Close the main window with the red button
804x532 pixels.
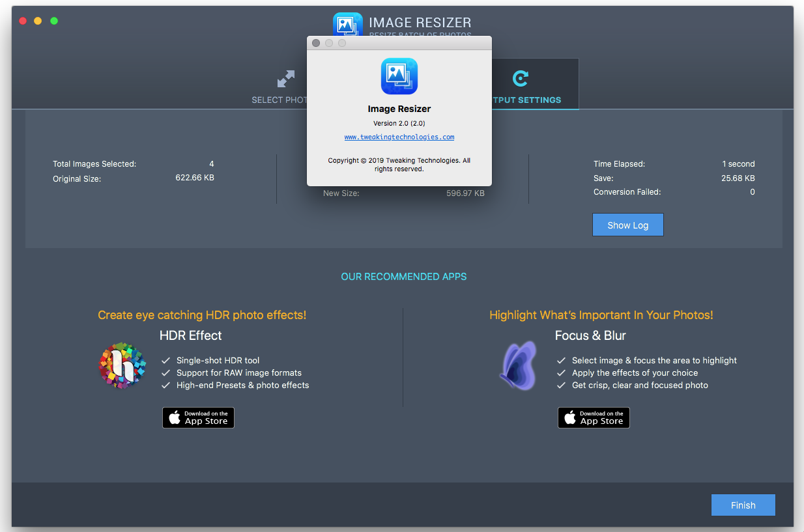23,21
